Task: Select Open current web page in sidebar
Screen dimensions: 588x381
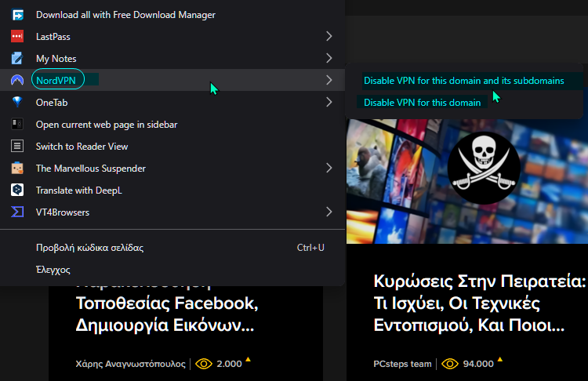Action: [172, 124]
